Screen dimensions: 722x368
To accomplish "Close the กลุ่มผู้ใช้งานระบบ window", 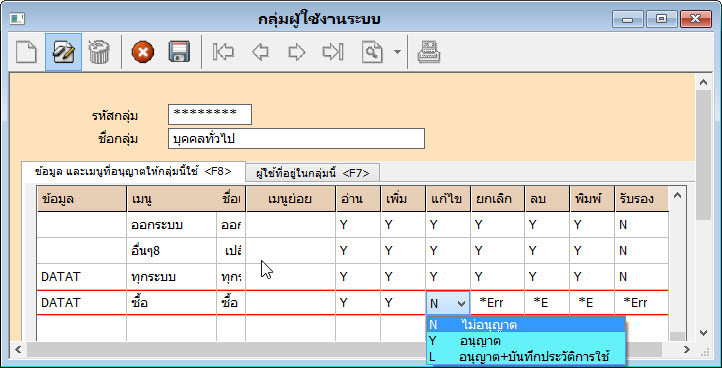I will coord(695,19).
